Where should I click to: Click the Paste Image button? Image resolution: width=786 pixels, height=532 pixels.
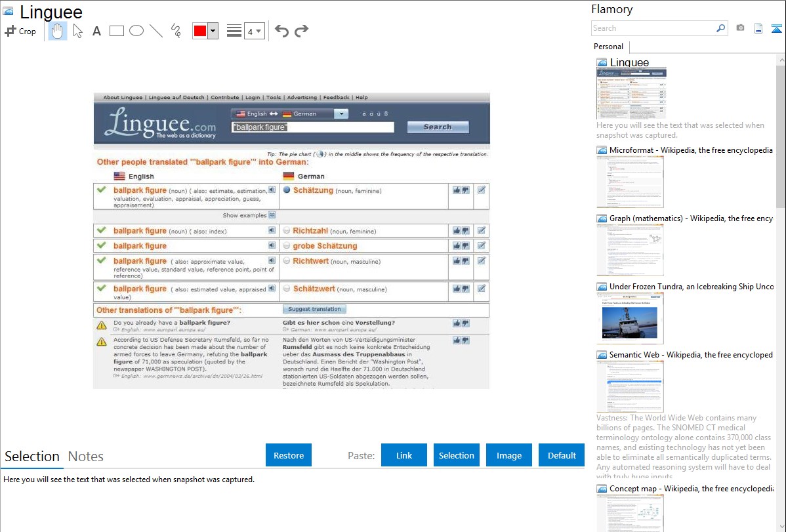pos(508,455)
